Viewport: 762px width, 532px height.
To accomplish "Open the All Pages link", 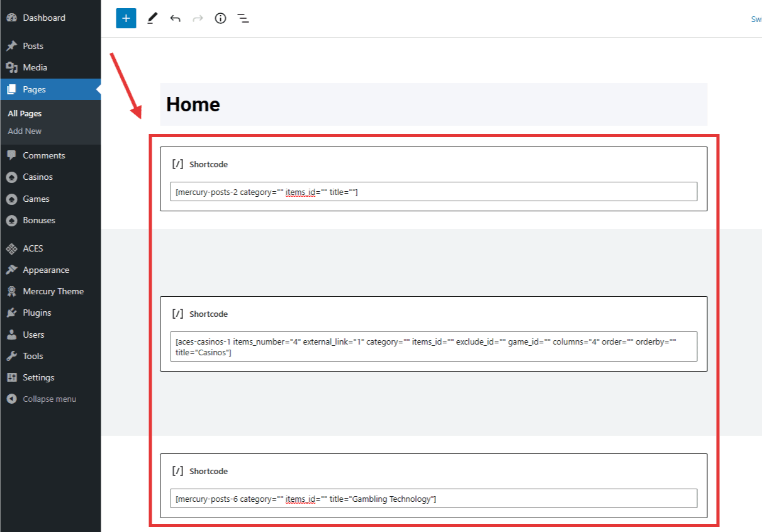I will [24, 113].
